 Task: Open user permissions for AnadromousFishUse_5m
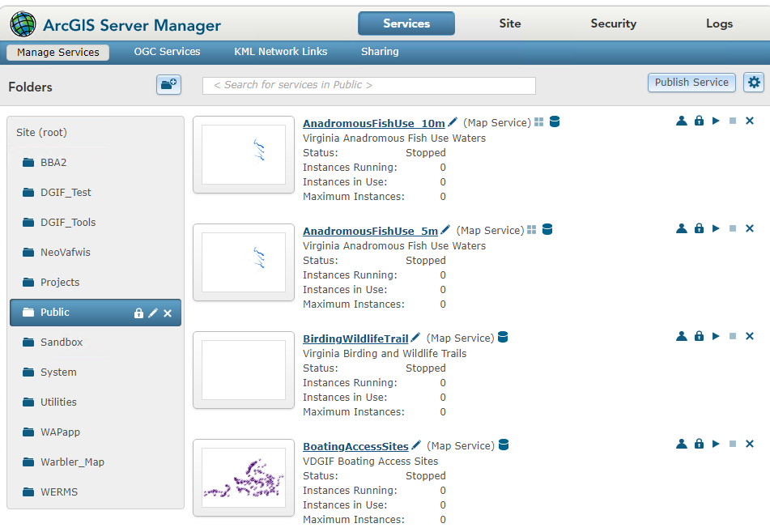(x=682, y=228)
